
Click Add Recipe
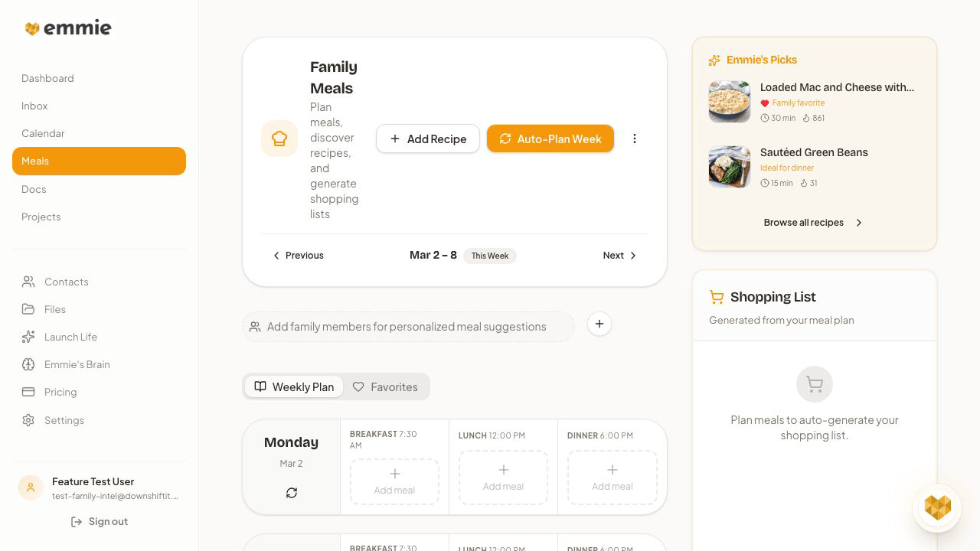tap(428, 139)
